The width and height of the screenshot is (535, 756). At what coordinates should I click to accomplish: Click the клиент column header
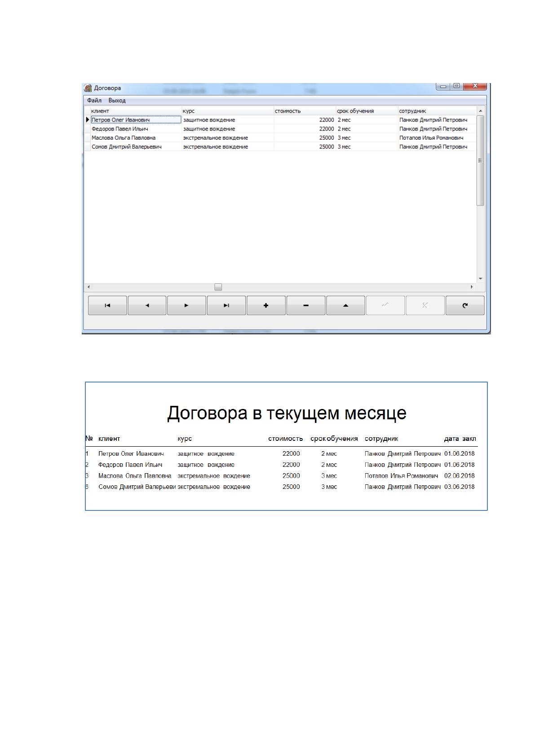pos(136,111)
